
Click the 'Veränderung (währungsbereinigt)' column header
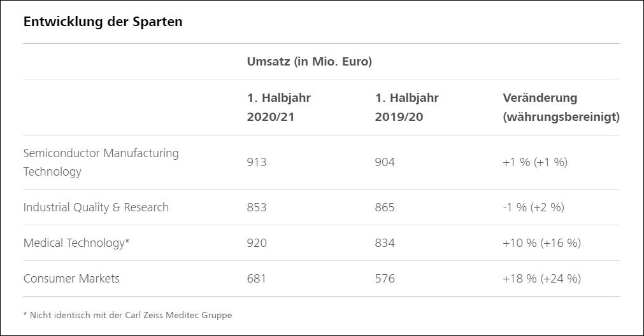point(561,108)
